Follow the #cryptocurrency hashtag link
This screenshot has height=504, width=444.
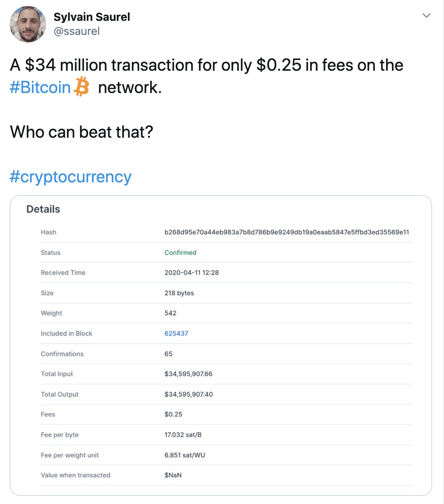(71, 177)
